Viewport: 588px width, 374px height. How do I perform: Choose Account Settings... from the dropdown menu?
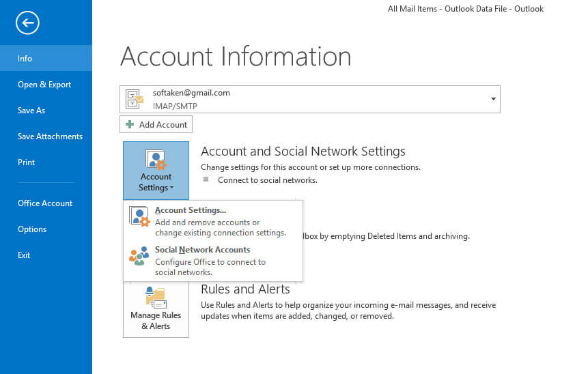pos(212,221)
